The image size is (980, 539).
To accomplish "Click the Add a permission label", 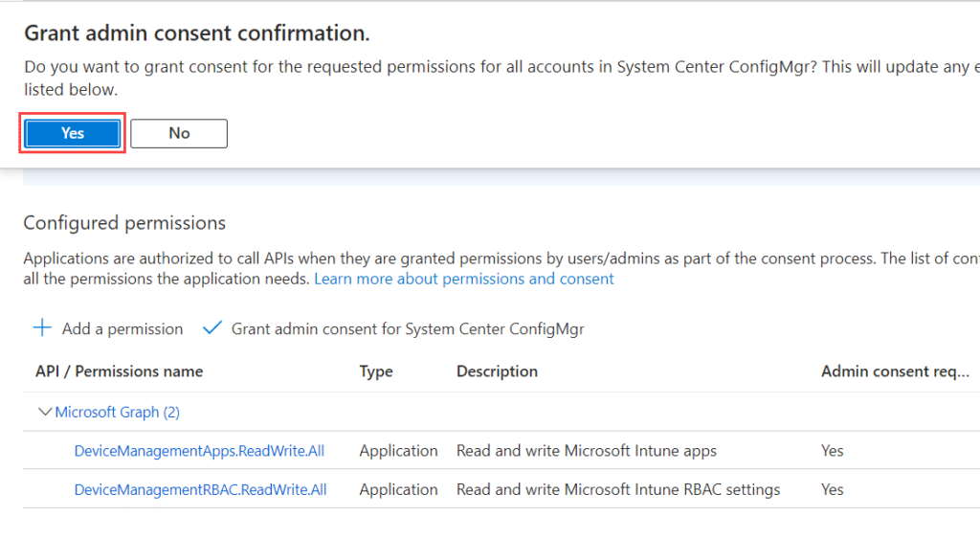I will pos(122,329).
